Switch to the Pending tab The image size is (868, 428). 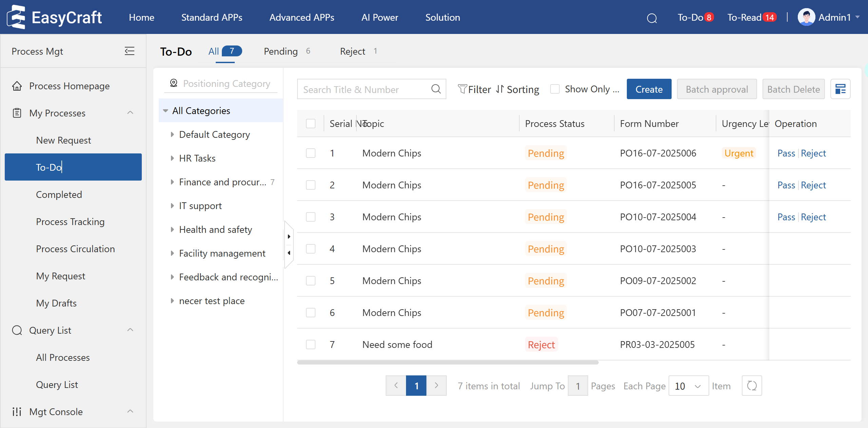click(281, 51)
